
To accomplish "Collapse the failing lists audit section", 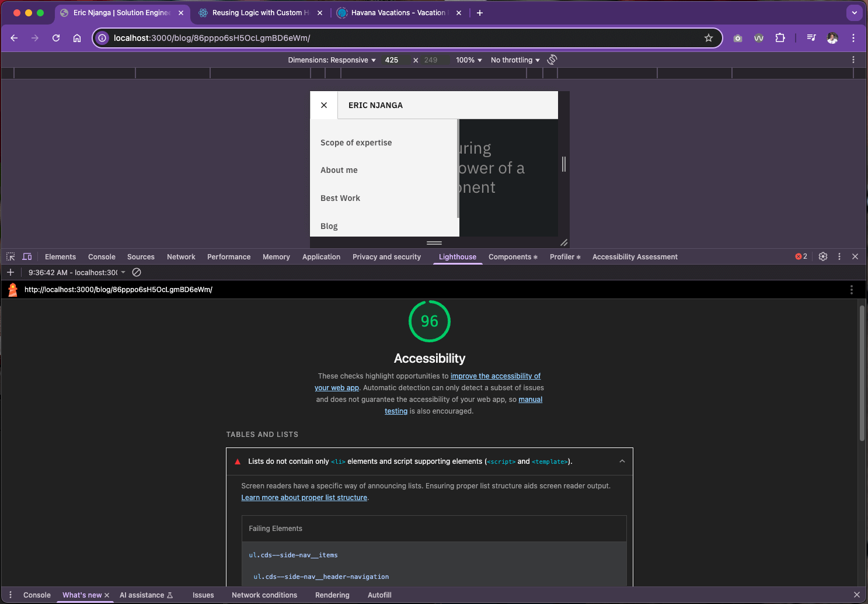I will pyautogui.click(x=622, y=461).
